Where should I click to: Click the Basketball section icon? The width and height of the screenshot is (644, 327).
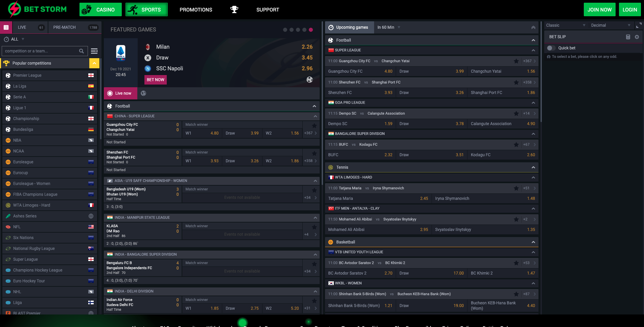click(330, 242)
